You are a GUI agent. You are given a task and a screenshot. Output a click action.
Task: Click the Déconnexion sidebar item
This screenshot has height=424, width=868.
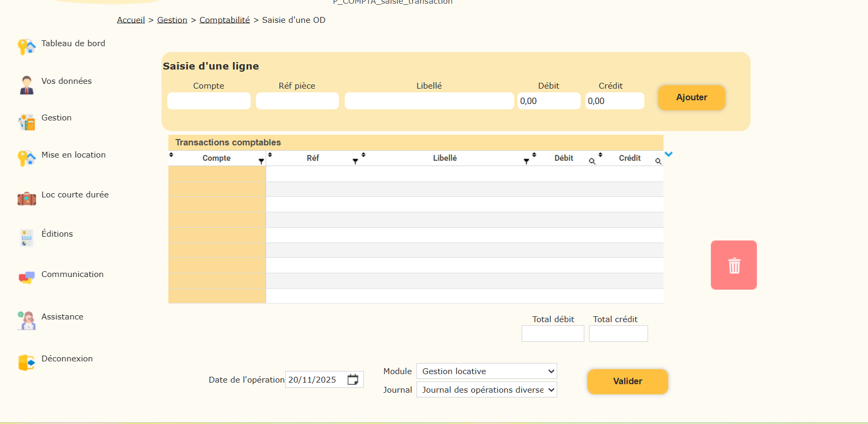[x=67, y=359]
